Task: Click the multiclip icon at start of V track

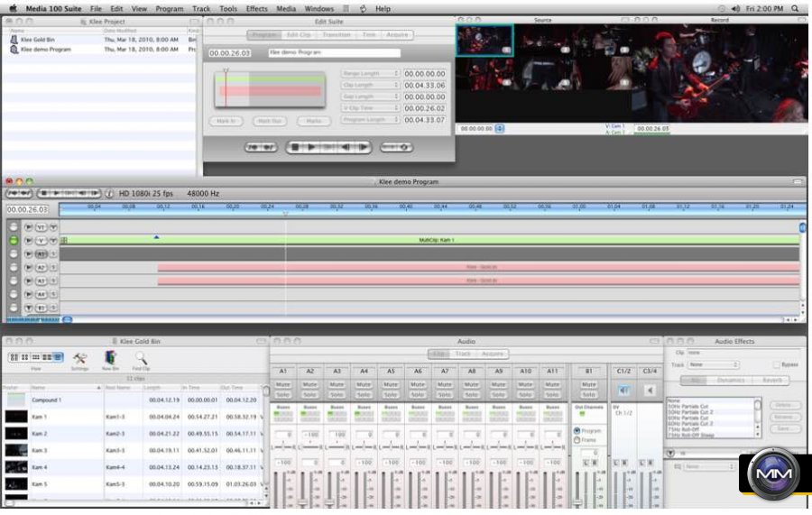Action: (64, 240)
